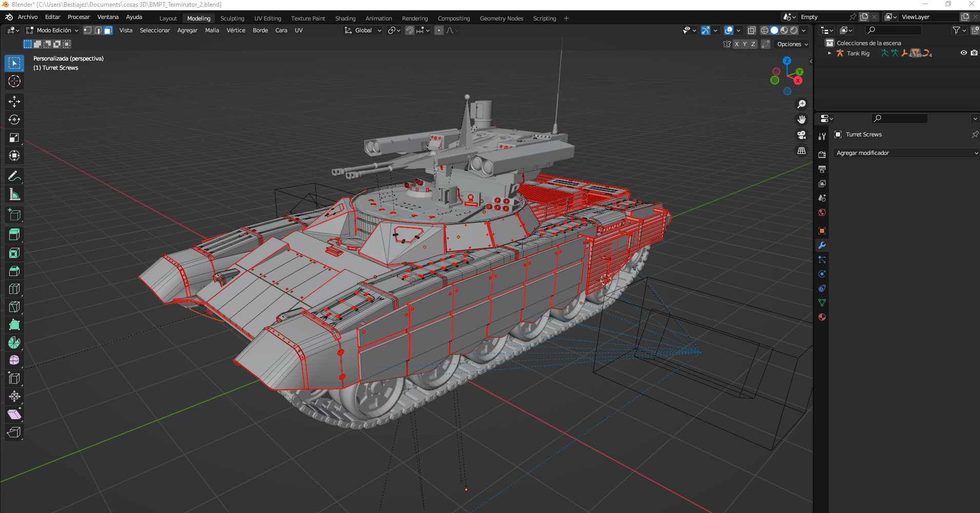
Task: Switch to wireframe viewport shading
Action: point(765,30)
